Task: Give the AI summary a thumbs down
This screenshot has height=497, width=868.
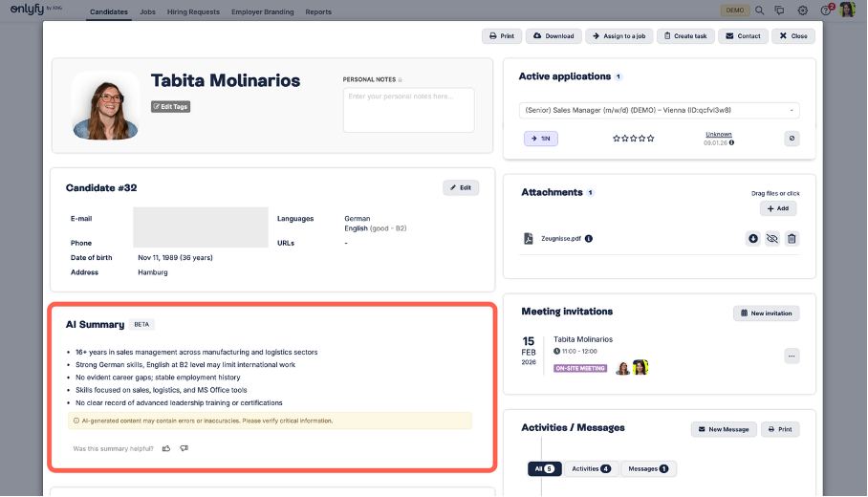Action: tap(184, 448)
